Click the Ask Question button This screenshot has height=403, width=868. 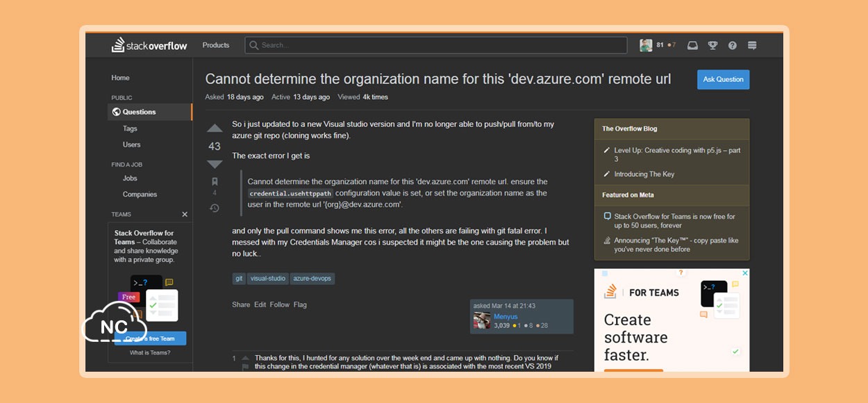pos(723,79)
